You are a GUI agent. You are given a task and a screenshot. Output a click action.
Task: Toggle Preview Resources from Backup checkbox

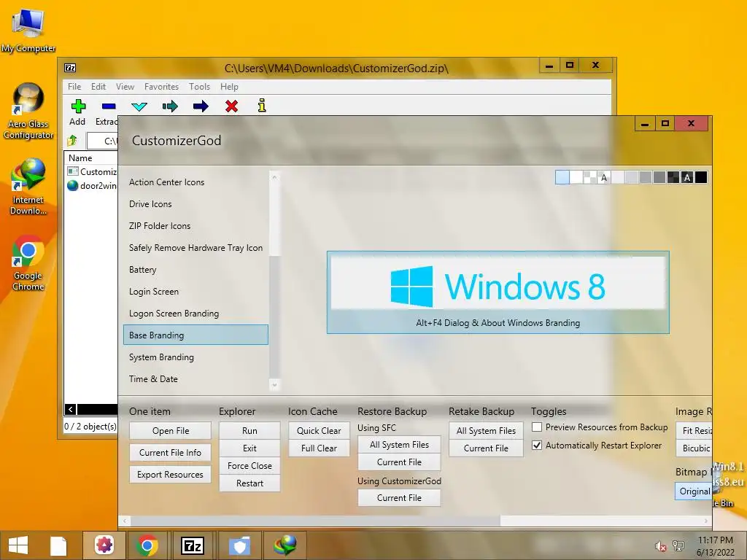click(x=537, y=427)
